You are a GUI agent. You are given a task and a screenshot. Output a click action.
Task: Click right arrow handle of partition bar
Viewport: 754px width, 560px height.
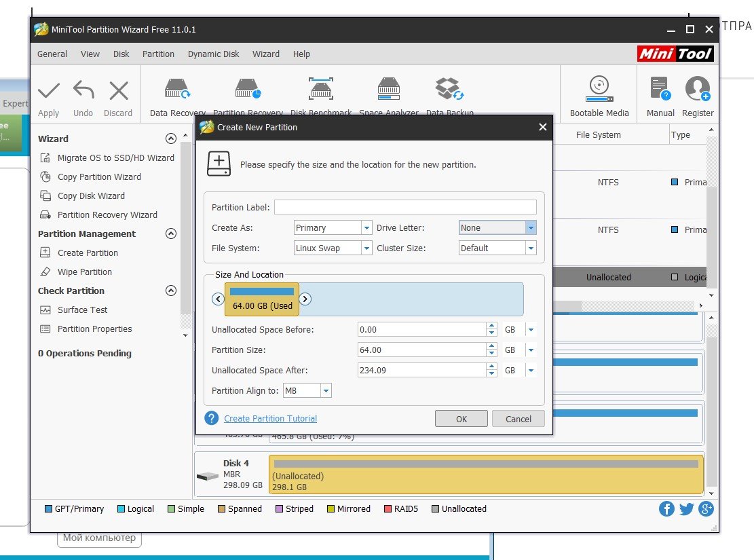coord(305,299)
